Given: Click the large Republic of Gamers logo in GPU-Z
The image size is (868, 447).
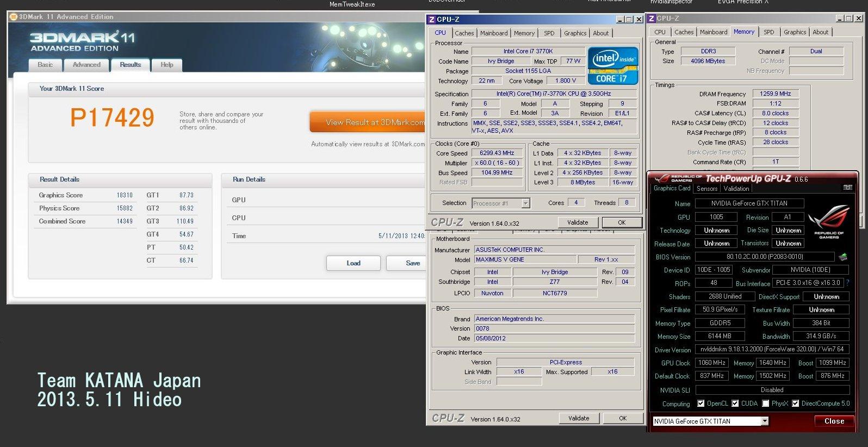Looking at the screenshot, I should (x=829, y=221).
